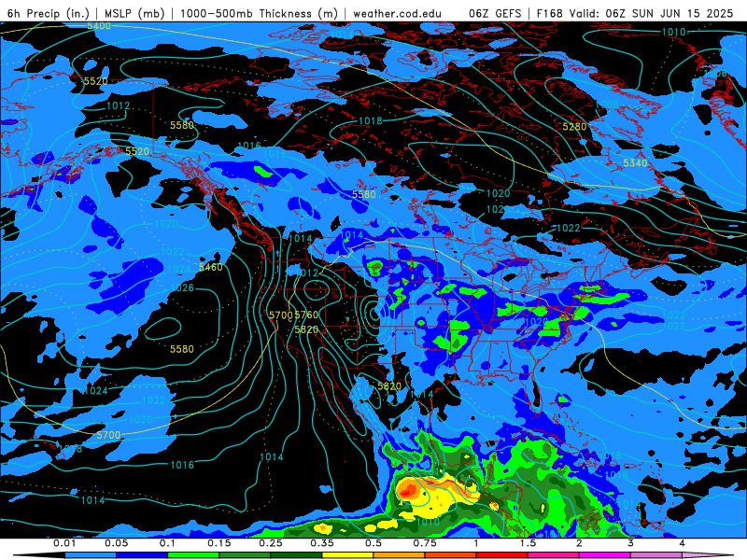Click the "1000-500mb Thickness (m)" header label
747x560 pixels.
[259, 13]
